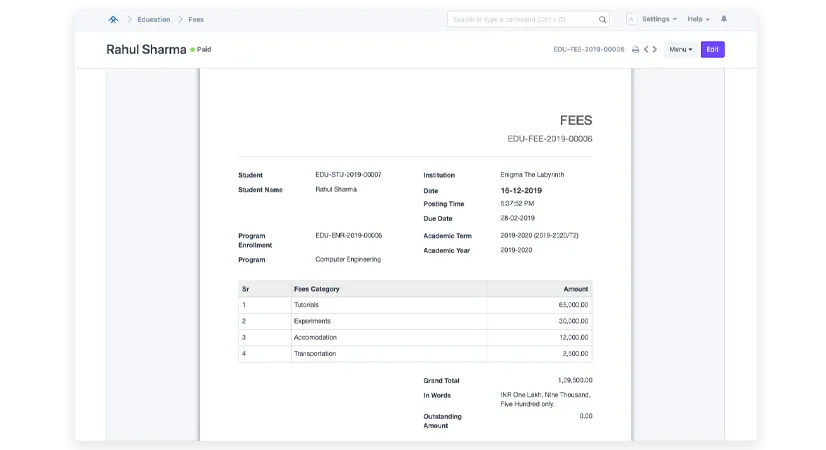The image size is (826, 450).
Task: Navigate to Fees breadcrumb
Action: pyautogui.click(x=196, y=19)
